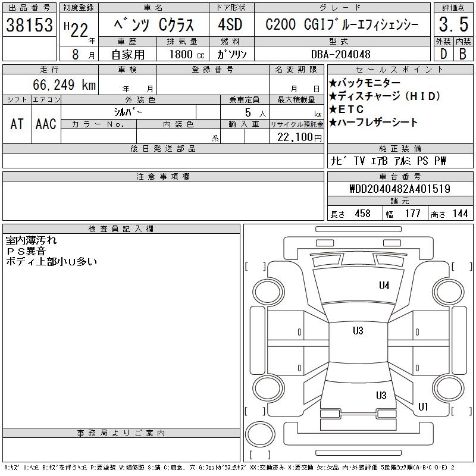Click the damage code legend at bottom

point(230,468)
